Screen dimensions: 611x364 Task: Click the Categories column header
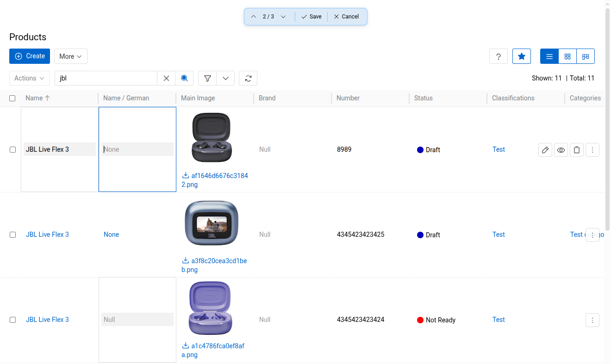click(585, 98)
